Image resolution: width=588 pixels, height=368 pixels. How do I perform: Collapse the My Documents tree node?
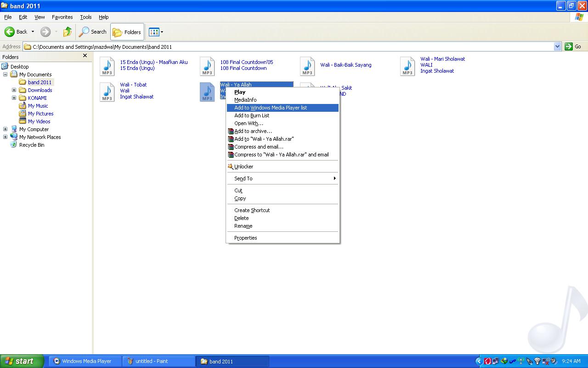6,75
